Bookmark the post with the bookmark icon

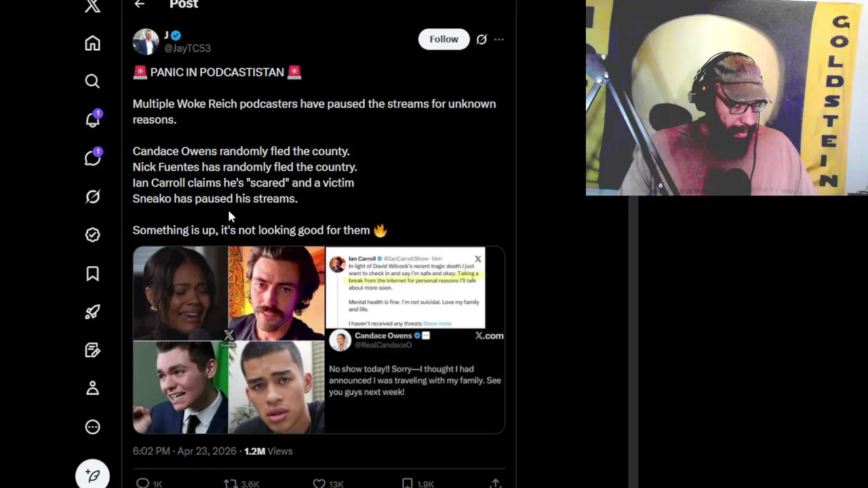(407, 483)
